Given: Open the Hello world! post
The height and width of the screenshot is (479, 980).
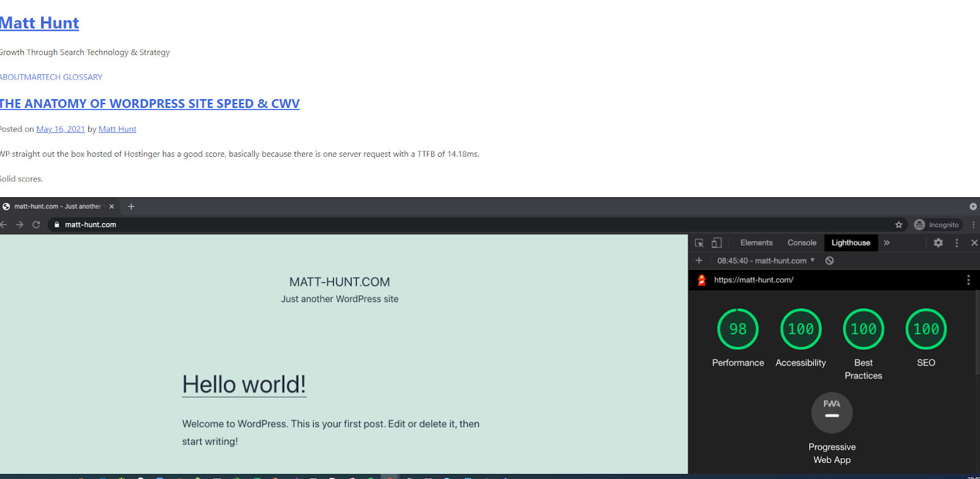Looking at the screenshot, I should 244,385.
